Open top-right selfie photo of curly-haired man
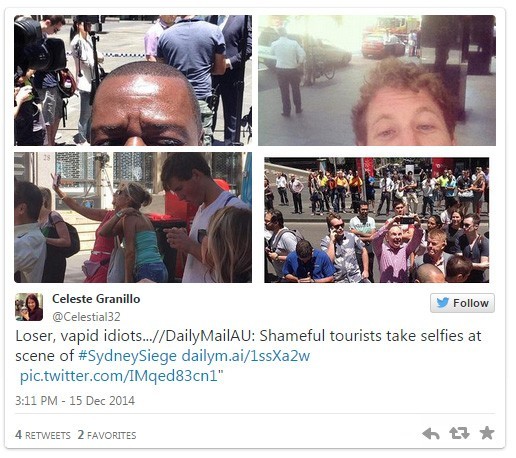The height and width of the screenshot is (458, 516). point(377,80)
